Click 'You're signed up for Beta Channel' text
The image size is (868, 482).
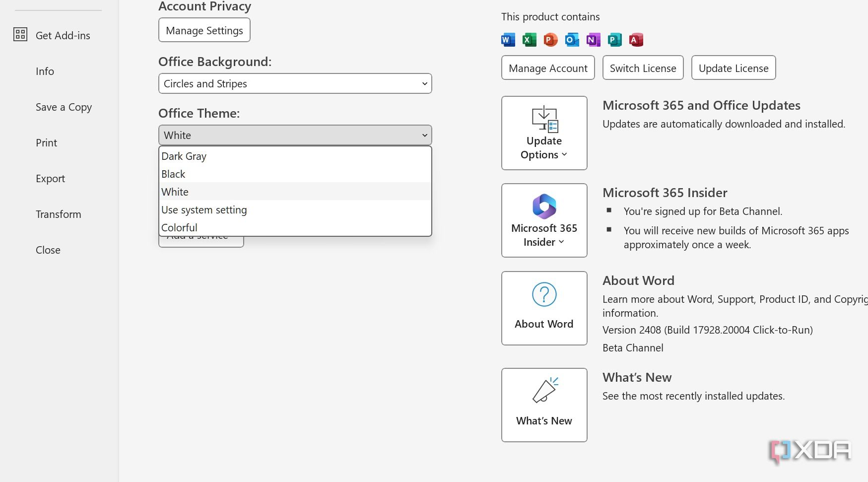pos(703,211)
